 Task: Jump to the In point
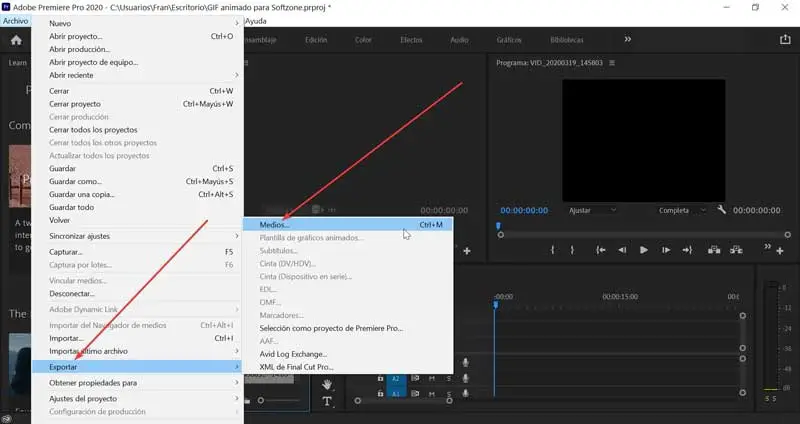click(601, 250)
